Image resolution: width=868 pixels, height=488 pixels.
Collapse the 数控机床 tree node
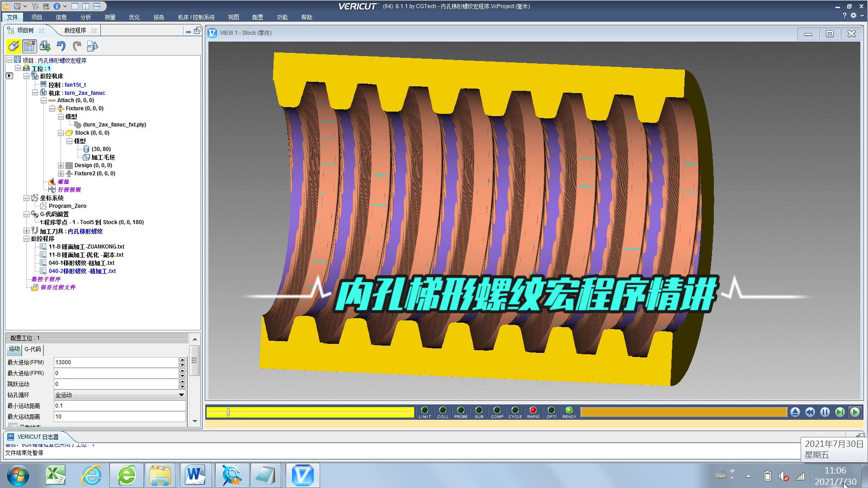[x=27, y=76]
